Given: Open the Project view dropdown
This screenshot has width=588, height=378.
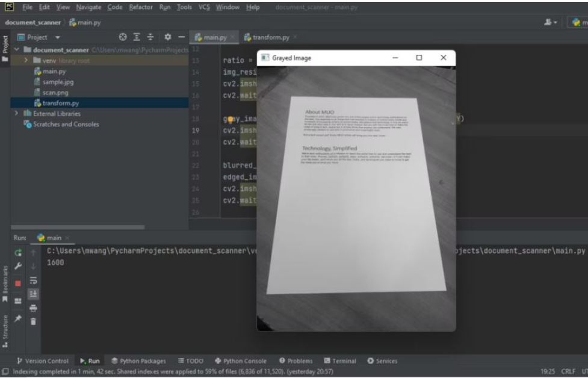Looking at the screenshot, I should (59, 37).
